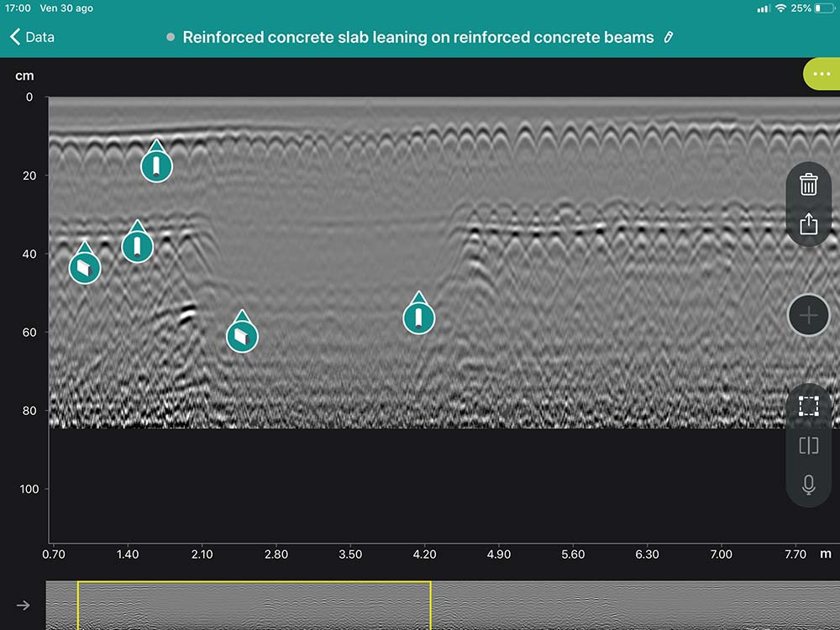Click the 100 depth axis label
840x630 pixels.
click(29, 489)
